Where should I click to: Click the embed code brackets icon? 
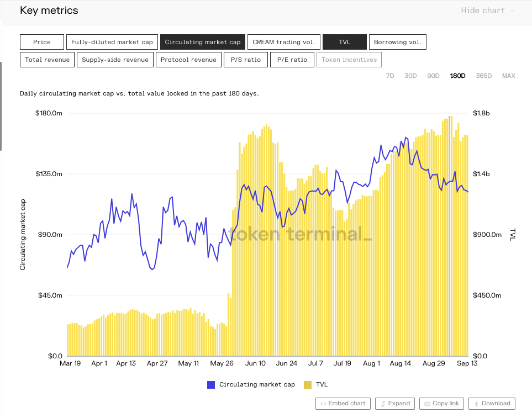[x=323, y=404]
